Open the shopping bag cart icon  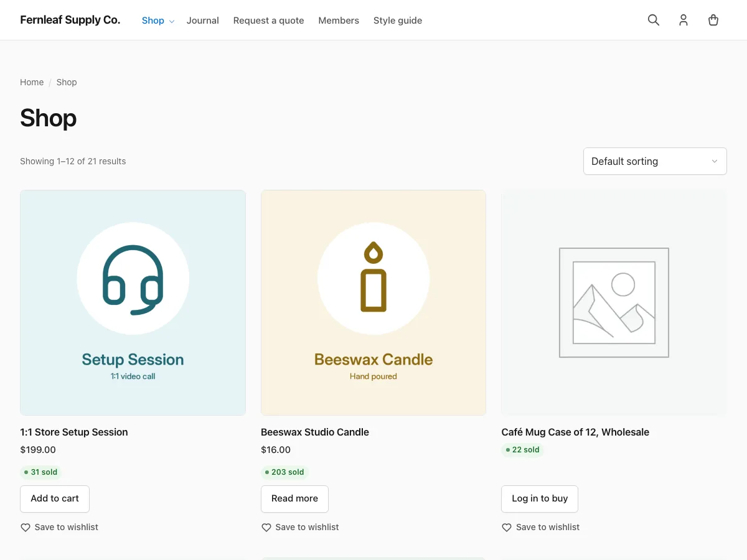713,20
